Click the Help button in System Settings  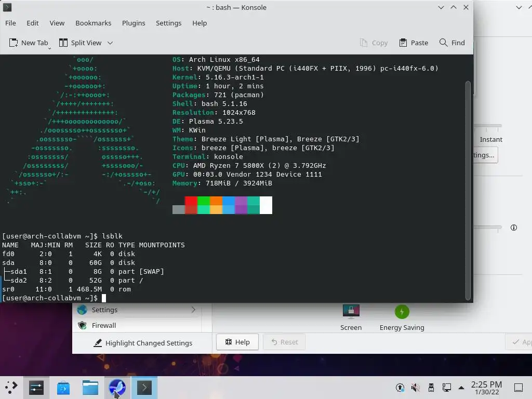(x=237, y=342)
